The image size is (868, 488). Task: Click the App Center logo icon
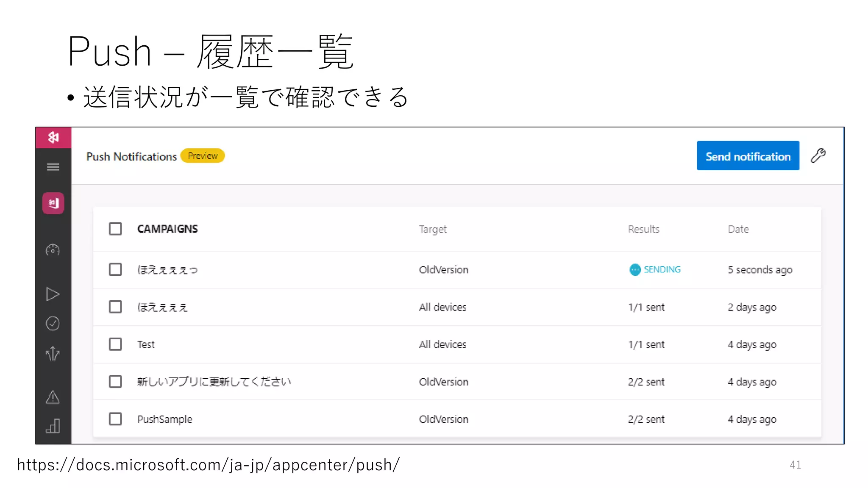click(x=53, y=138)
